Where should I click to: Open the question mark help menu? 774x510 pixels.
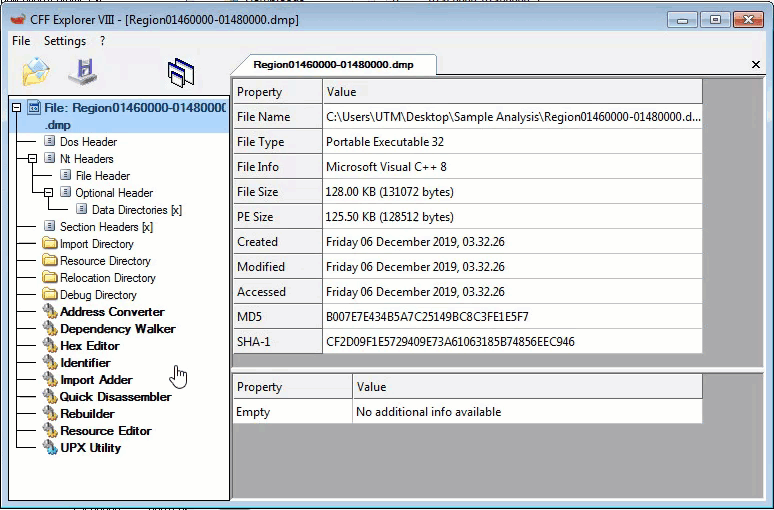(x=102, y=41)
